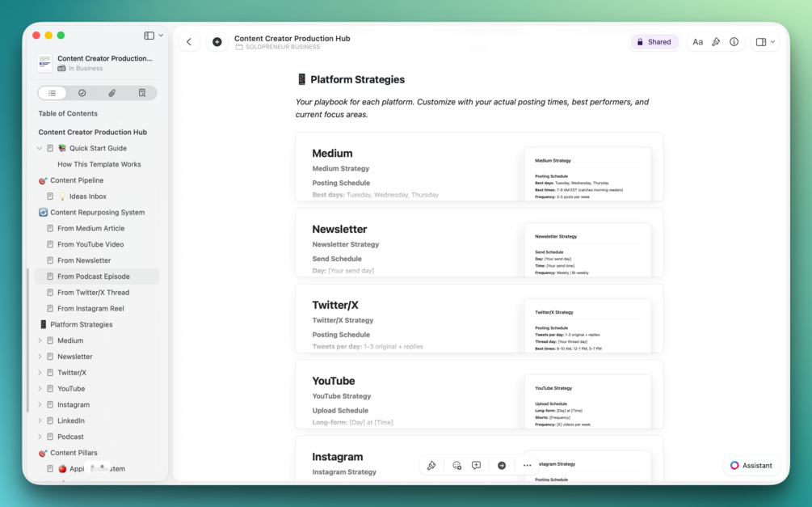The width and height of the screenshot is (812, 507).
Task: Add a comment with the bubble icon
Action: tap(477, 466)
